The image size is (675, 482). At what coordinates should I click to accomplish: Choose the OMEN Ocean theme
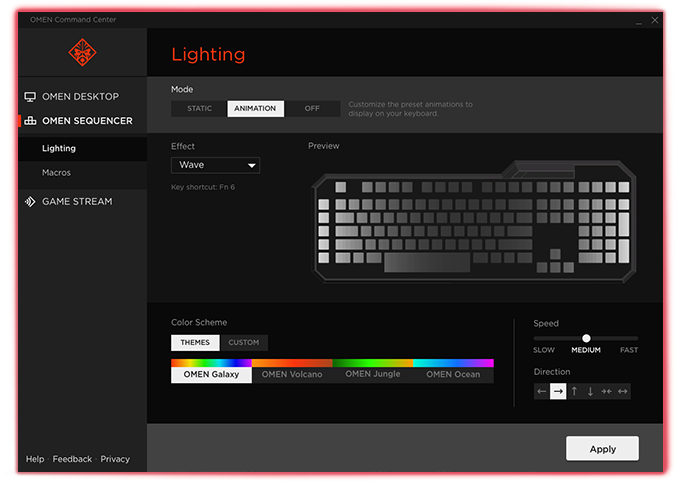click(x=453, y=371)
